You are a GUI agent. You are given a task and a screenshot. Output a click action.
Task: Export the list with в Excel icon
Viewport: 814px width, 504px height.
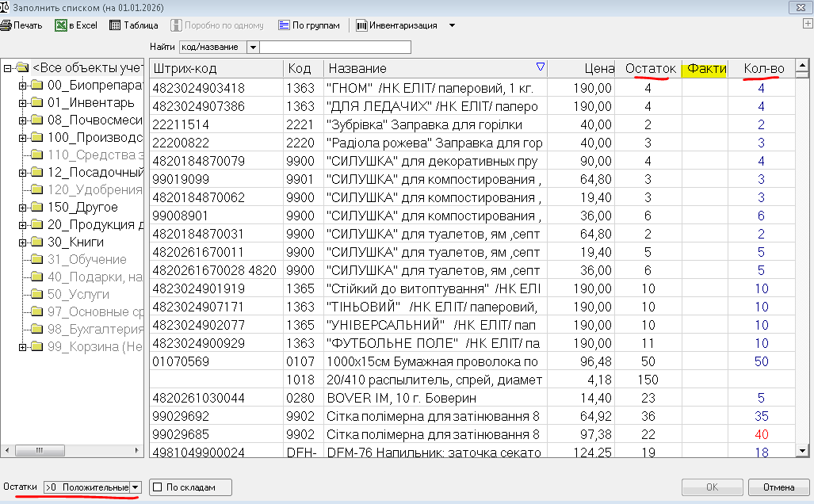tap(61, 25)
